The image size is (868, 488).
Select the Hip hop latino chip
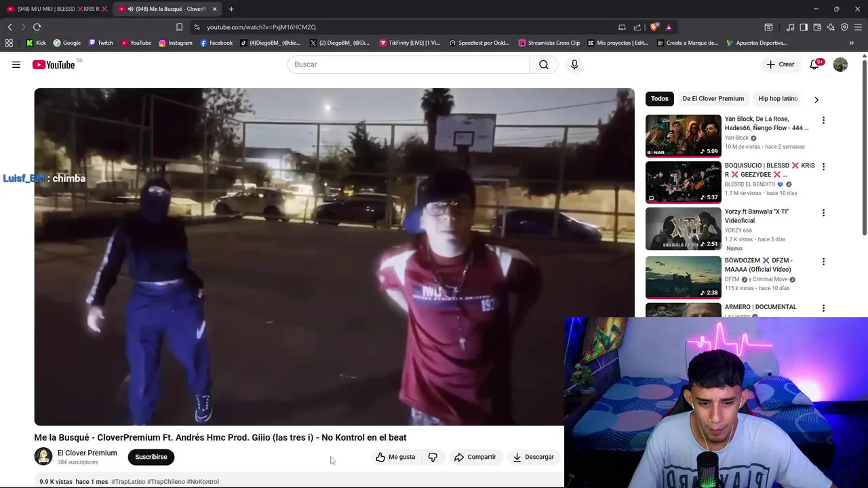click(x=778, y=99)
